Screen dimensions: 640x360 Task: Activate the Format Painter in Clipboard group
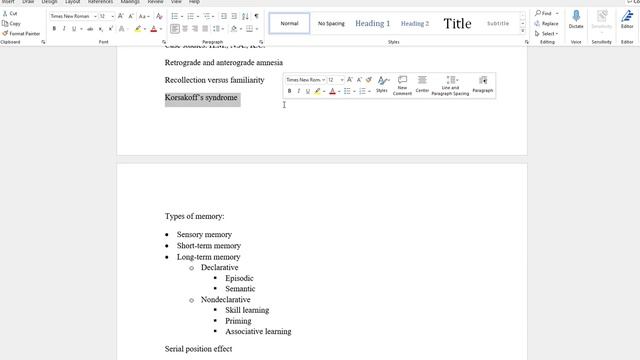coord(21,33)
